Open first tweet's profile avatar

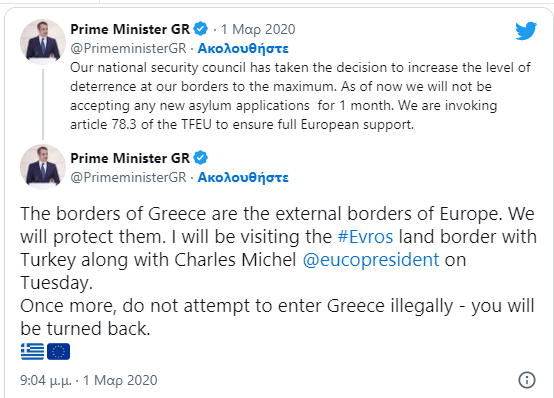pyautogui.click(x=43, y=42)
